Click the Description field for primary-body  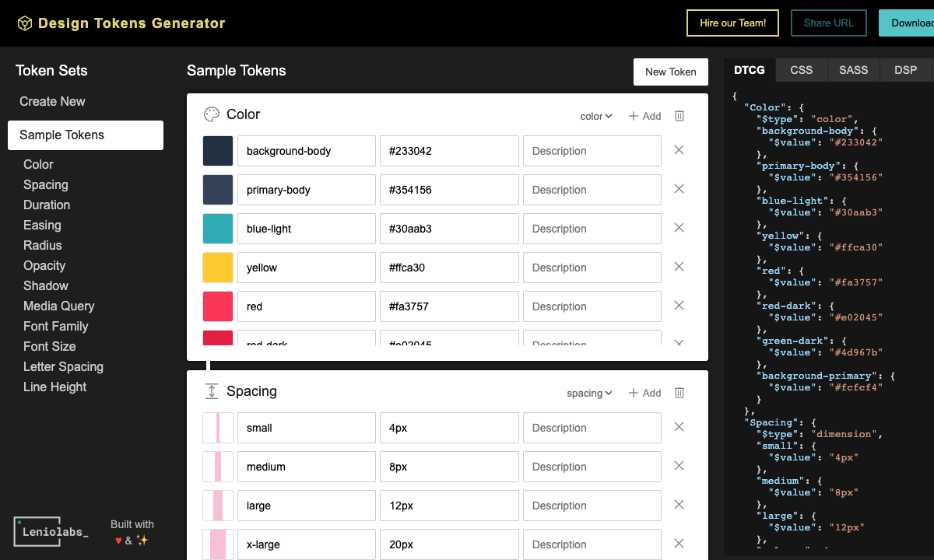[x=592, y=189]
